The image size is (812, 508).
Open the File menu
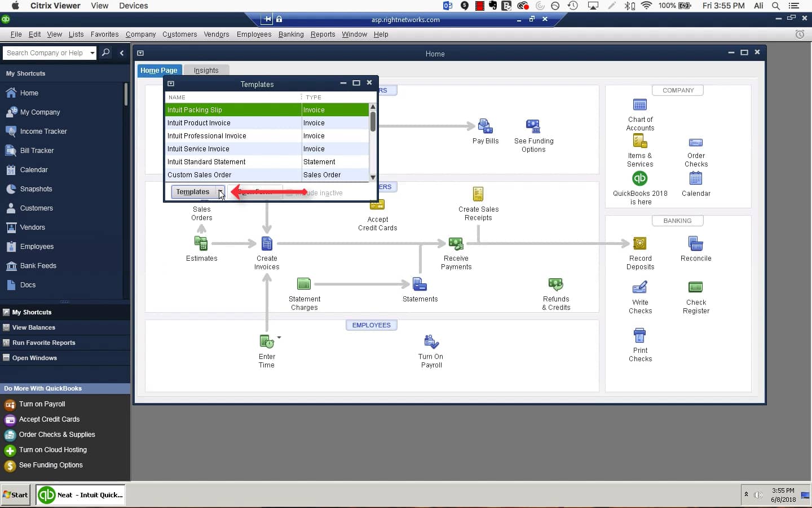[x=16, y=34]
